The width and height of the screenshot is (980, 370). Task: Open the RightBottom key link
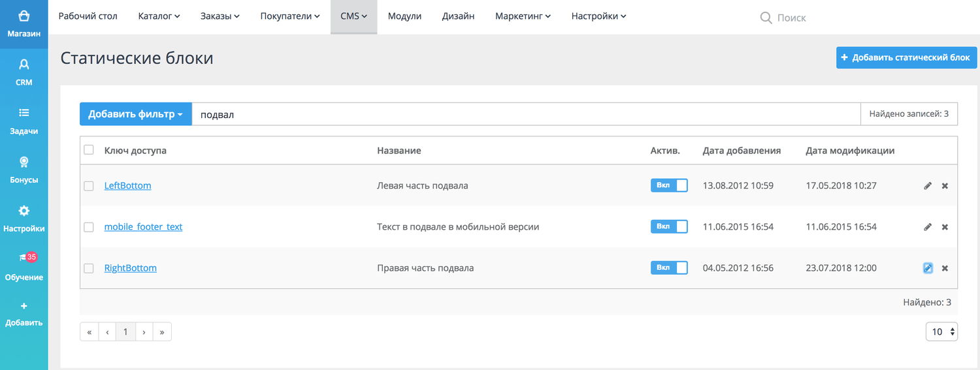(x=130, y=268)
